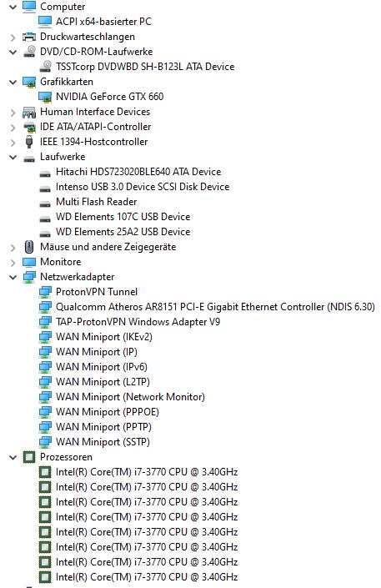This screenshot has width=381, height=588.
Task: Collapse the Grafikkarten category
Action: 13,82
